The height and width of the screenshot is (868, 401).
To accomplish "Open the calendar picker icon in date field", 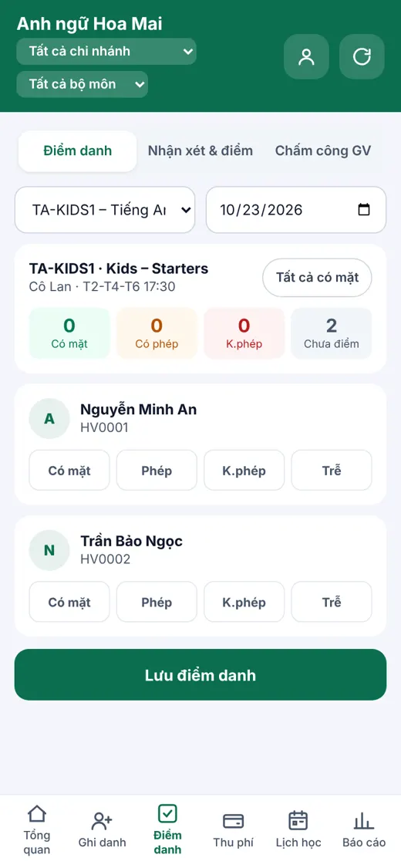I will 364,210.
